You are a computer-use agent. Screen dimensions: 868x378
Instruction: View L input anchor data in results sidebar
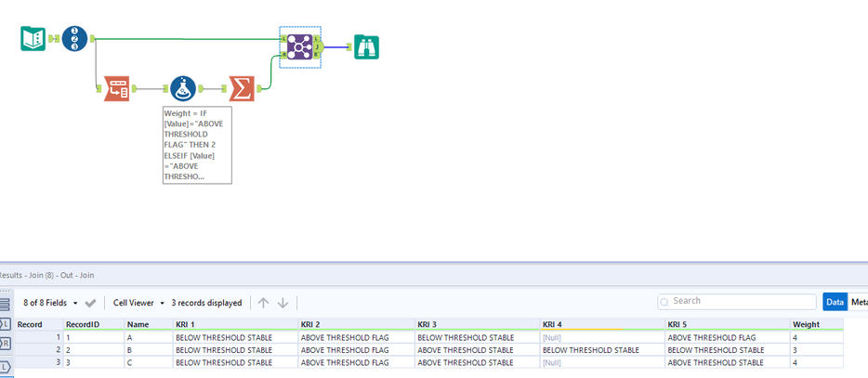5,324
